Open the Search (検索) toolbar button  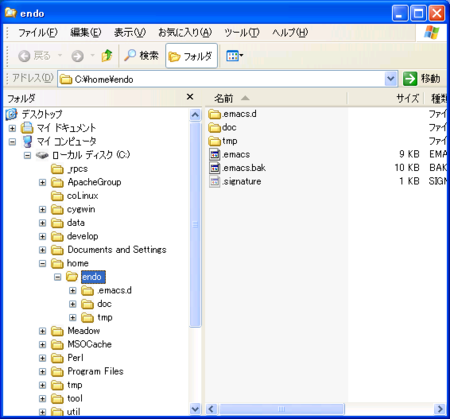point(141,55)
